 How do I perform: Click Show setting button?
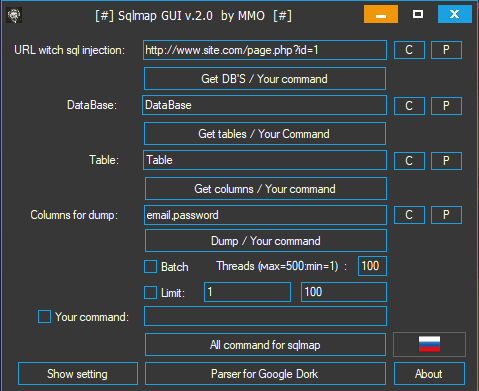pyautogui.click(x=78, y=374)
